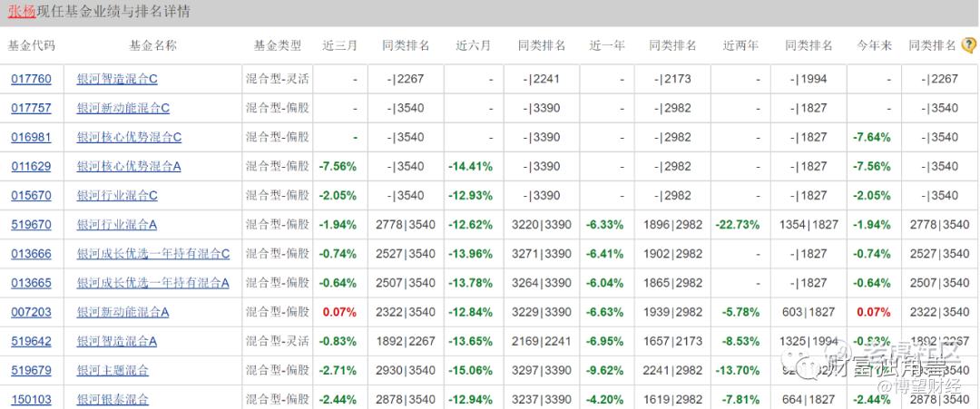Open the 银河核心优势混合A fund link

click(x=129, y=166)
